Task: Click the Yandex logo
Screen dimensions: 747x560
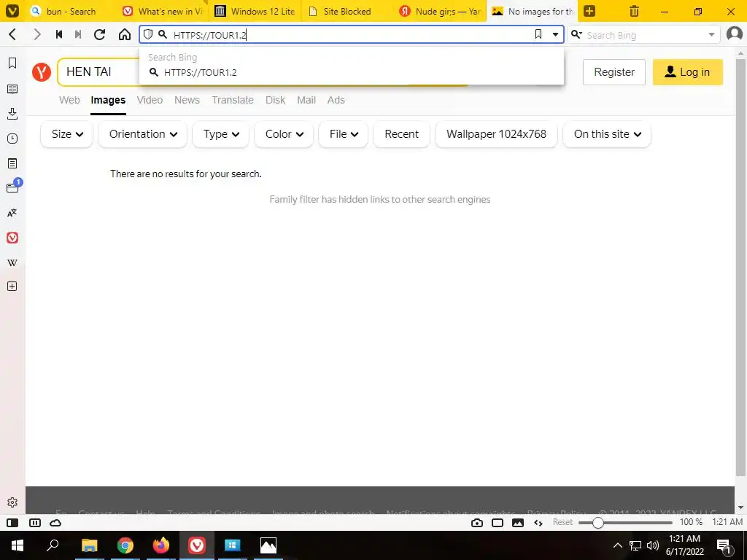Action: click(x=42, y=72)
